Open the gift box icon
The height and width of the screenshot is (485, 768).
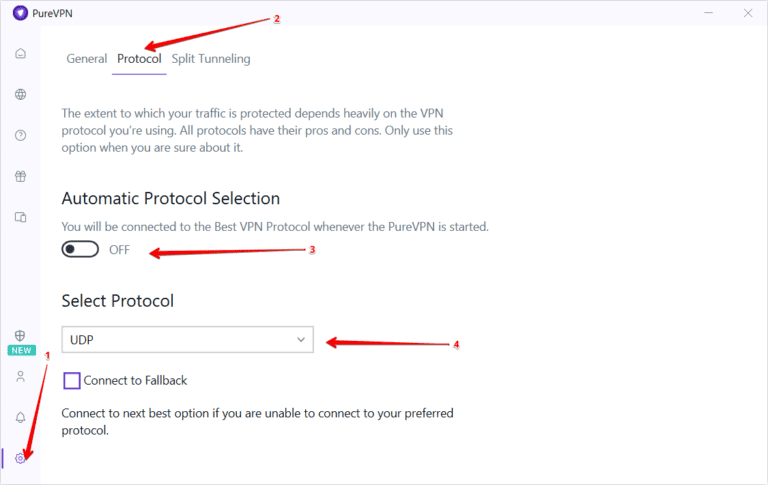(x=20, y=177)
